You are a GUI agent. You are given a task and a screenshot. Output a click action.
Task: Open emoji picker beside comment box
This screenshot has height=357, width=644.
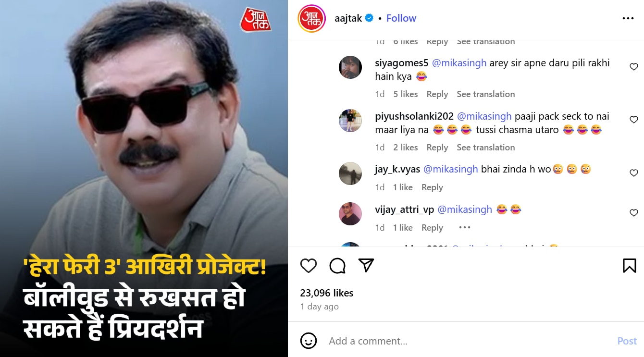click(x=309, y=341)
